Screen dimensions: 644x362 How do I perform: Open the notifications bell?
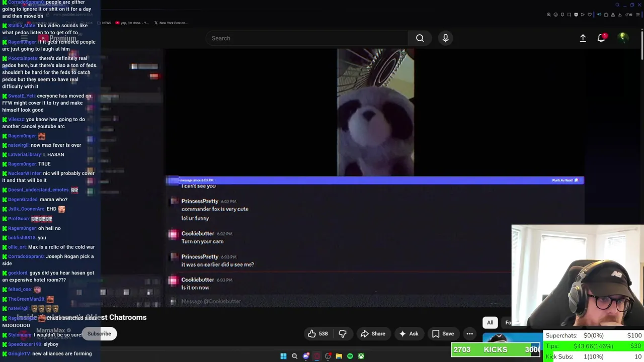click(601, 38)
